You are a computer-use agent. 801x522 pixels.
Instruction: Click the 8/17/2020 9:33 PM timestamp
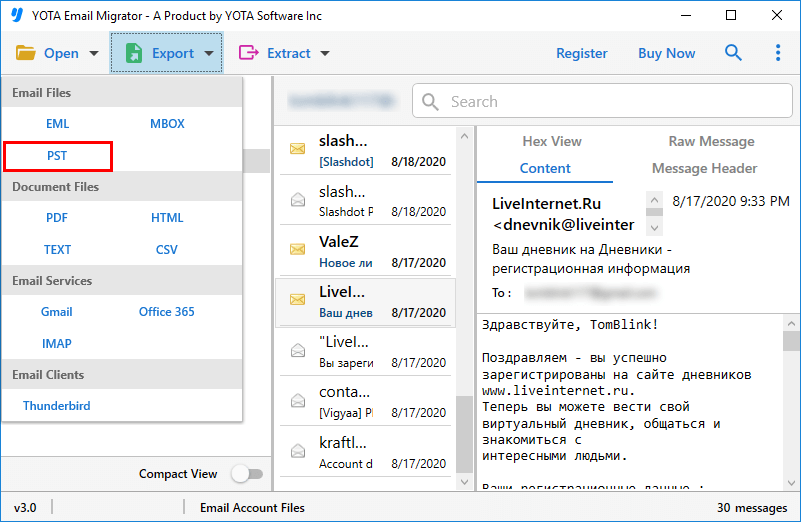point(731,201)
